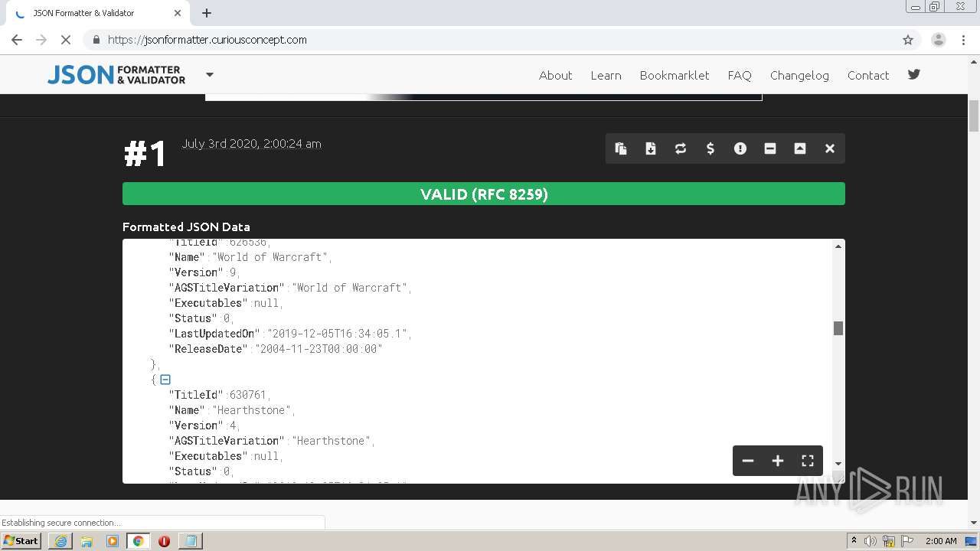This screenshot has width=980, height=551.
Task: Click the JSON pane scroll-up arrow
Action: [838, 246]
